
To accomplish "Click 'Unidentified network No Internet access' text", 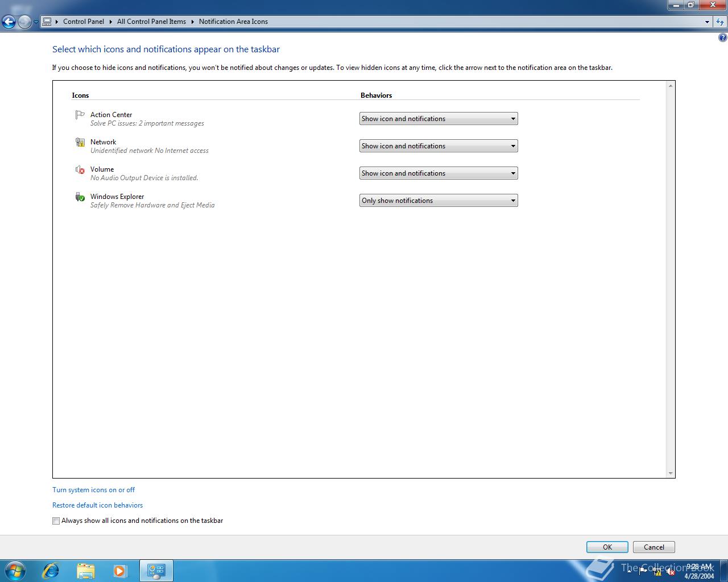I will pos(149,151).
